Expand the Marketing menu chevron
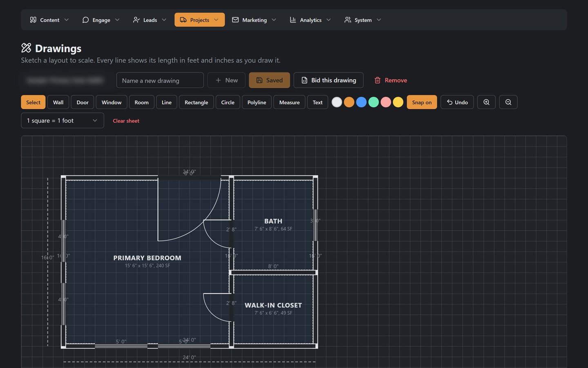This screenshot has width=588, height=368. coord(274,20)
